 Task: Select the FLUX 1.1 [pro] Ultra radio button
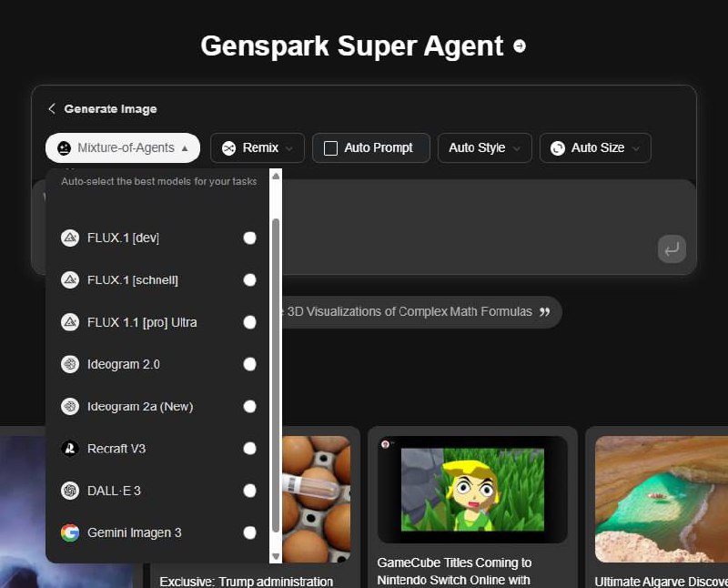coord(249,322)
